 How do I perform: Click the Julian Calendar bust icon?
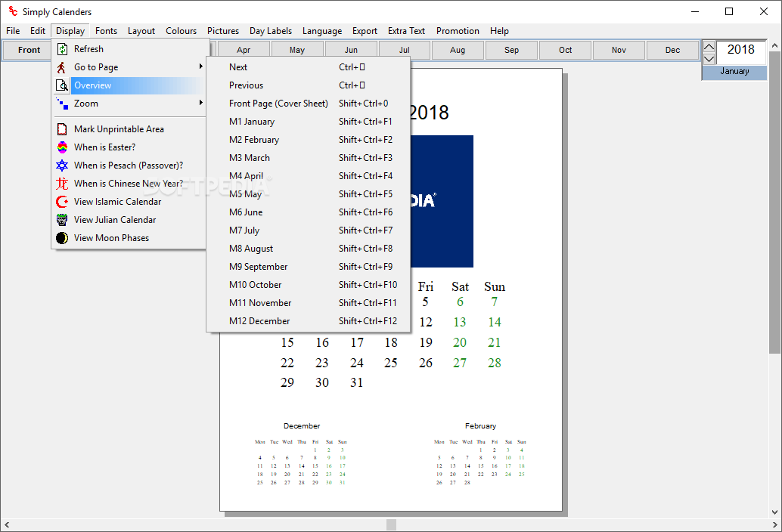tap(62, 220)
